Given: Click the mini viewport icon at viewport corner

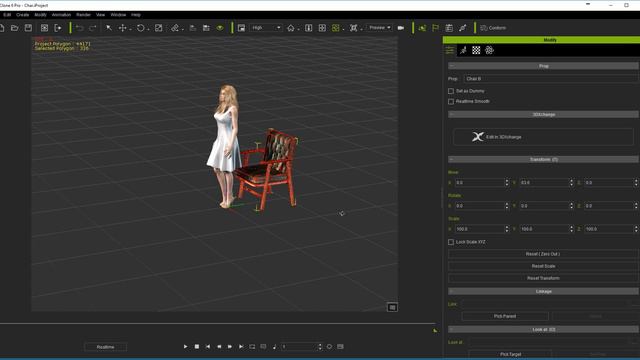Looking at the screenshot, I should pos(392,307).
